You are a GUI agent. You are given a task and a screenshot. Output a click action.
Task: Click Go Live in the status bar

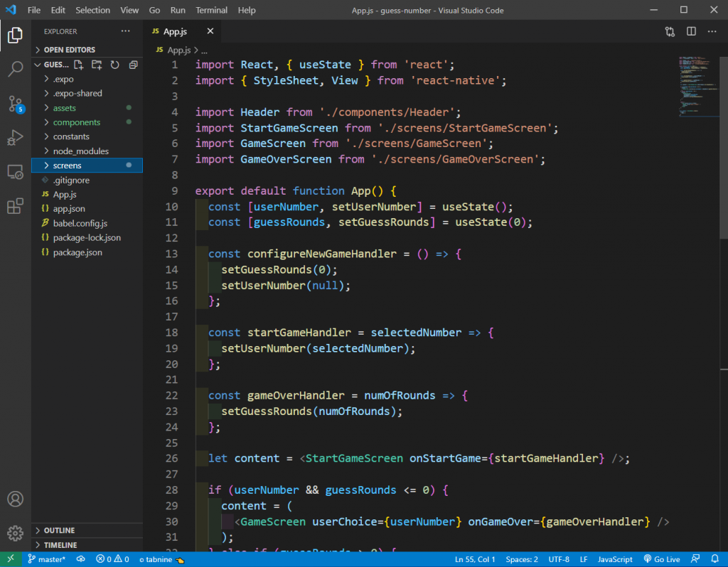pyautogui.click(x=661, y=559)
